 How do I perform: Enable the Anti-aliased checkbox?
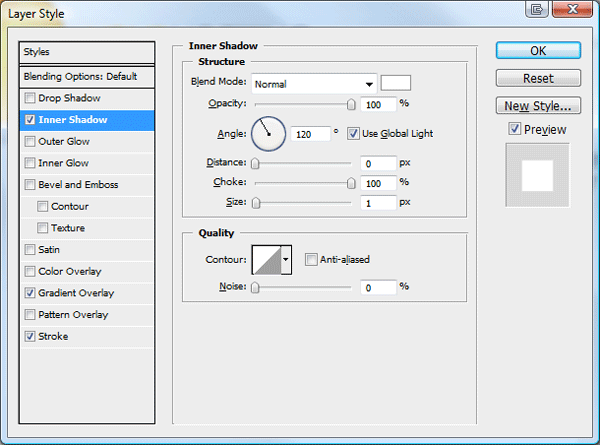tap(311, 260)
